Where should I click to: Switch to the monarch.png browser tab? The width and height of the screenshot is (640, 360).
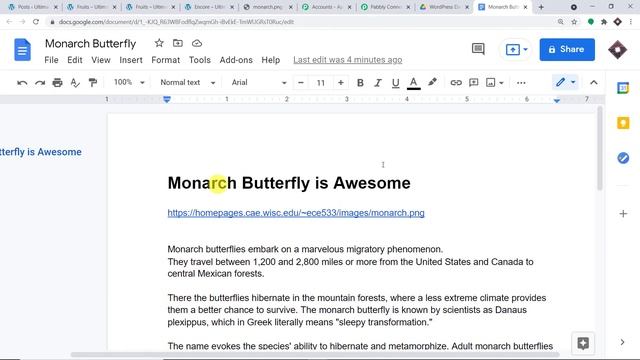(268, 7)
